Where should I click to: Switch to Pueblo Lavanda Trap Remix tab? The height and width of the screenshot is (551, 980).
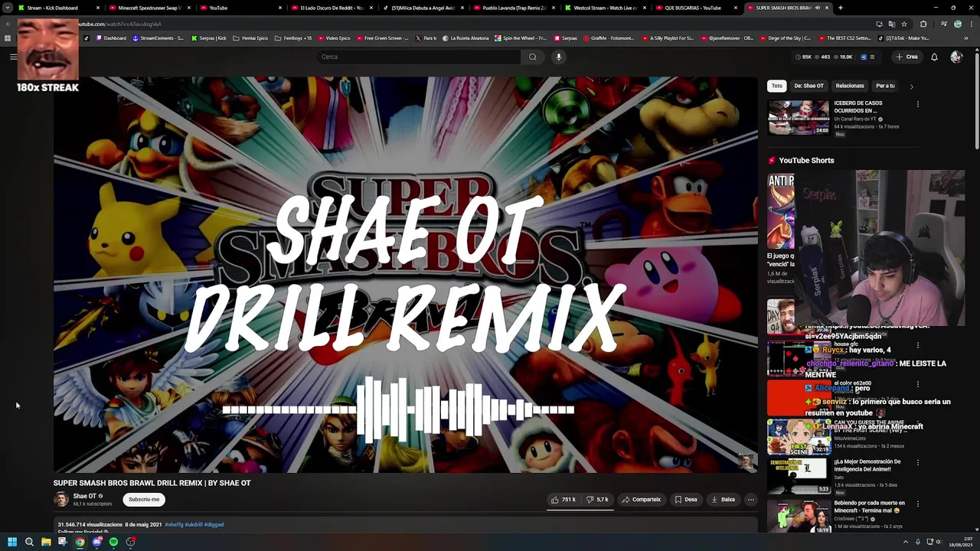[514, 8]
